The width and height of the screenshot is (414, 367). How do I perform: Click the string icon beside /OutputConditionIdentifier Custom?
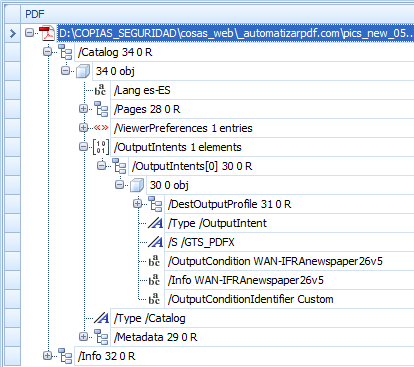(x=154, y=299)
